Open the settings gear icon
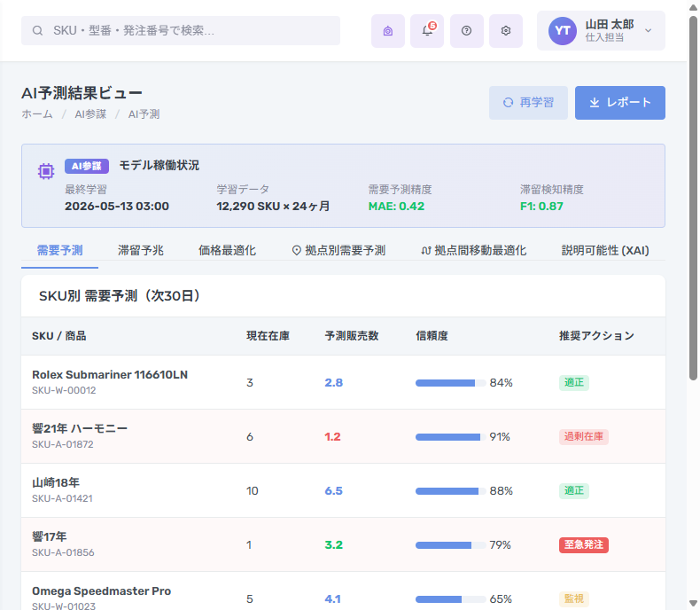Viewport: 700px width, 610px height. [x=506, y=31]
